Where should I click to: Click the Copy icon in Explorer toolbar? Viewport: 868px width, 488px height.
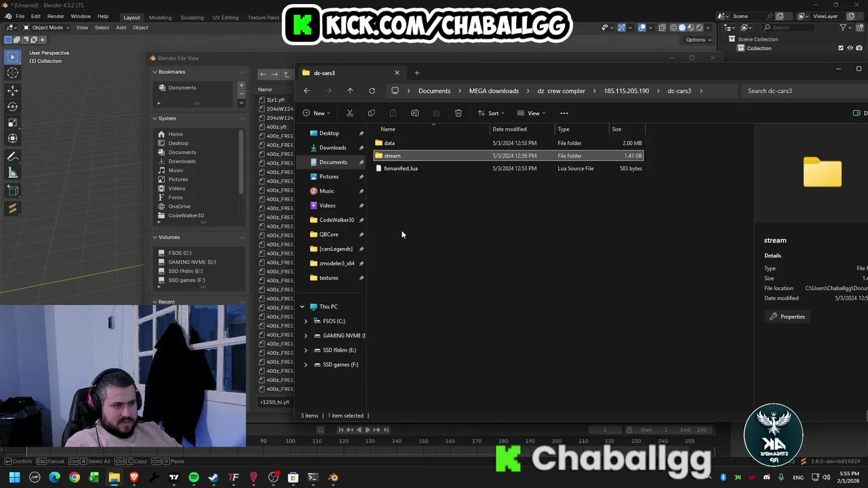point(371,113)
